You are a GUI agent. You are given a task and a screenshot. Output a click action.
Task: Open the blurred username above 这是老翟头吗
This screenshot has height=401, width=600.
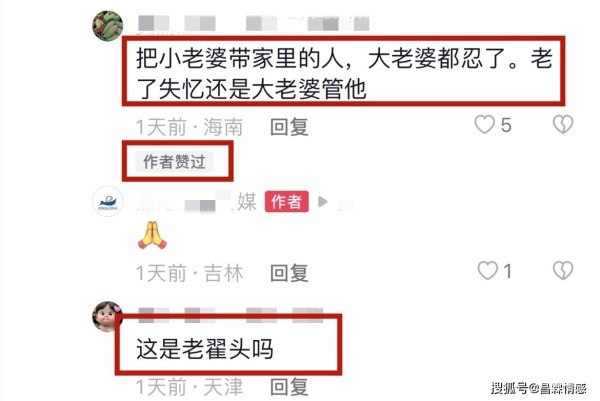coord(231,315)
